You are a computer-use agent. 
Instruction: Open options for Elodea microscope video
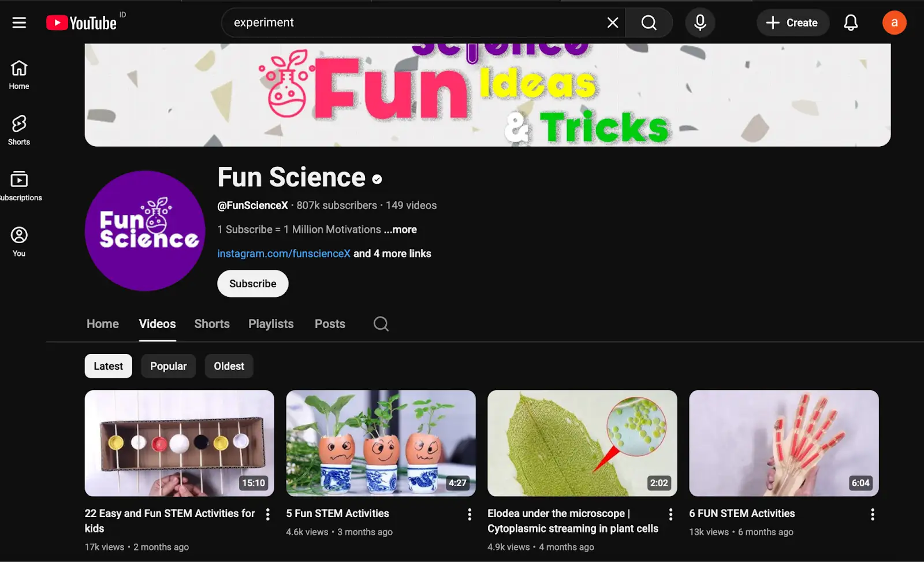click(670, 514)
